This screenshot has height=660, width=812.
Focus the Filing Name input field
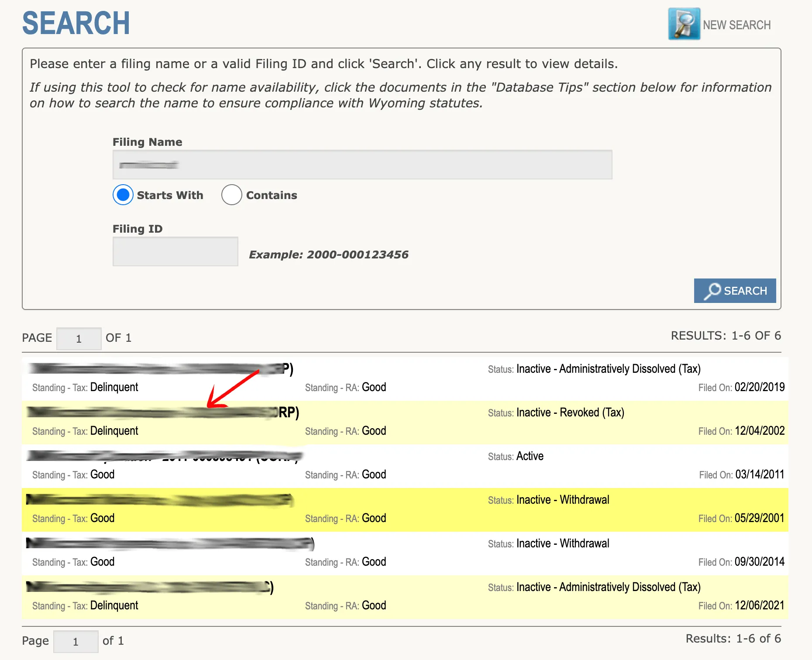pos(362,165)
